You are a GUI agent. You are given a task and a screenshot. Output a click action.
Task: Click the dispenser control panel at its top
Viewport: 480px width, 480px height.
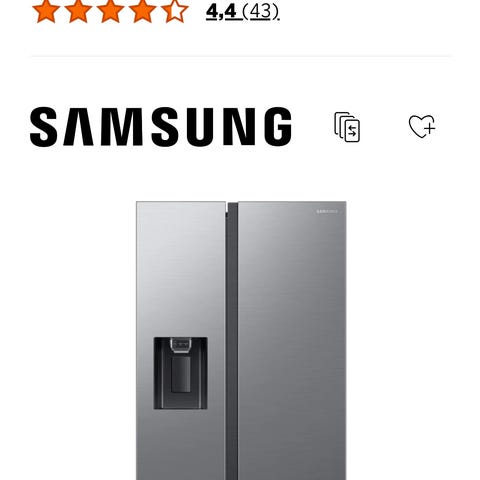(181, 345)
